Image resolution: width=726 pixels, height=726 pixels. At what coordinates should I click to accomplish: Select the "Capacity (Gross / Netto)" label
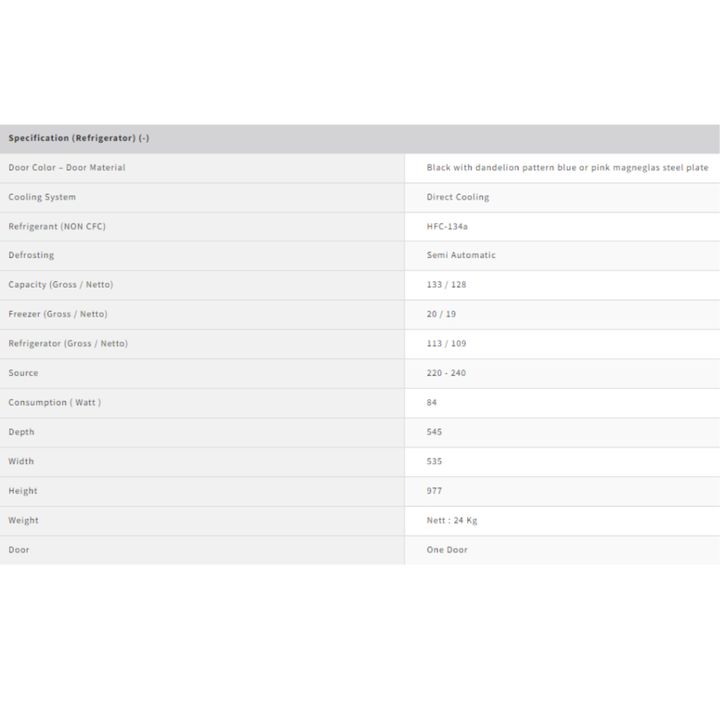pos(61,285)
